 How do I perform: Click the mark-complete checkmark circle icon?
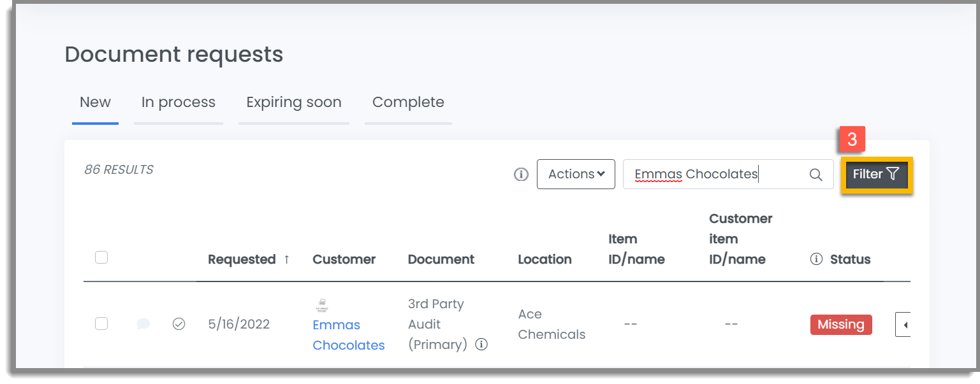point(179,324)
